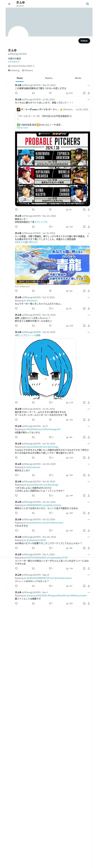Image resolution: width=98 pixels, height=868 pixels.
Task: Open more menu on Oct 22, 2024 post
Action: click(89, 502)
